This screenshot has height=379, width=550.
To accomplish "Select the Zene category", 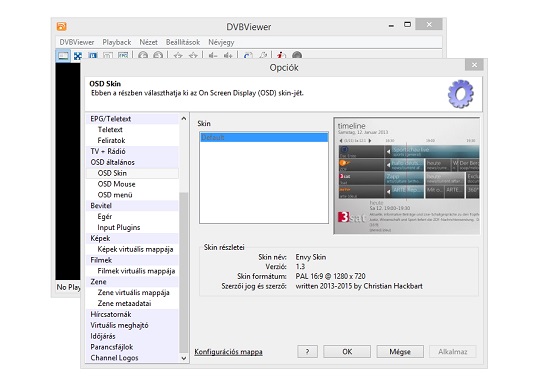I will [132, 282].
